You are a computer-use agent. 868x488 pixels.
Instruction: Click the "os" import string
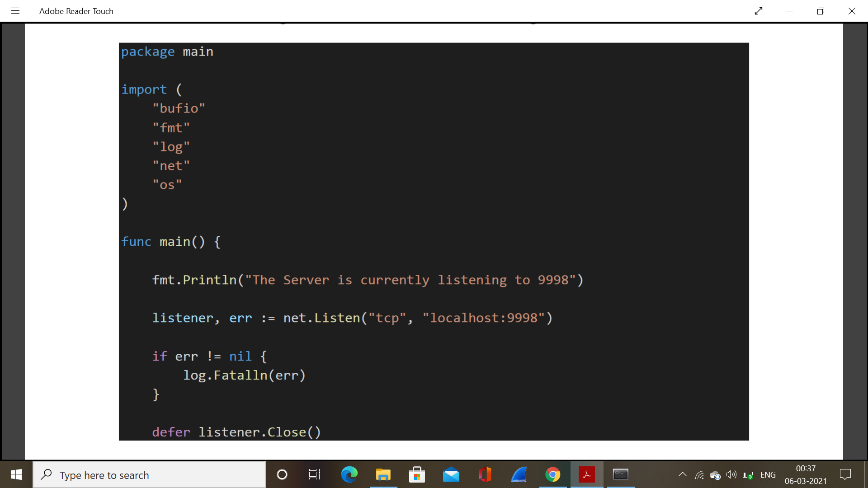(167, 185)
